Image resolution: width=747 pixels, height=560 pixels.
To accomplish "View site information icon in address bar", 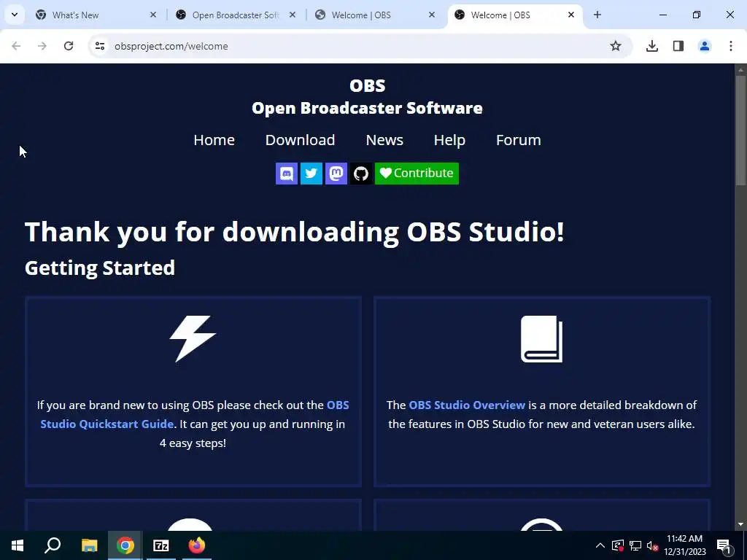I will coord(99,46).
